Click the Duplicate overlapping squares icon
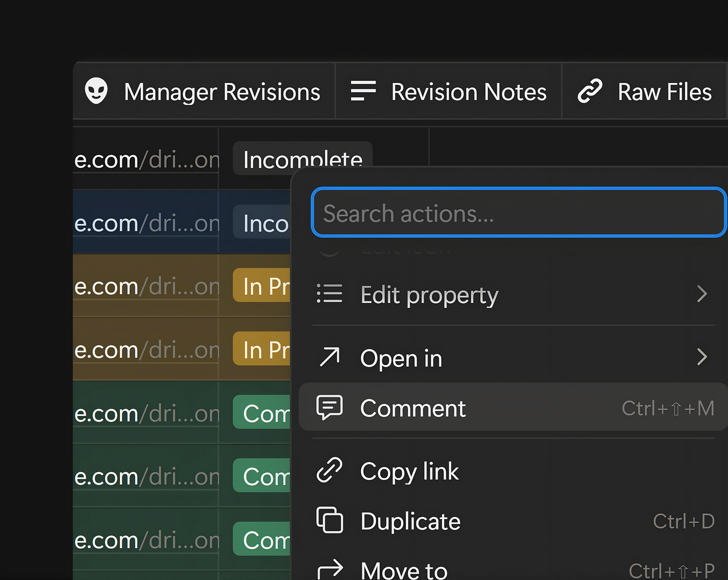This screenshot has width=728, height=580. [x=330, y=520]
